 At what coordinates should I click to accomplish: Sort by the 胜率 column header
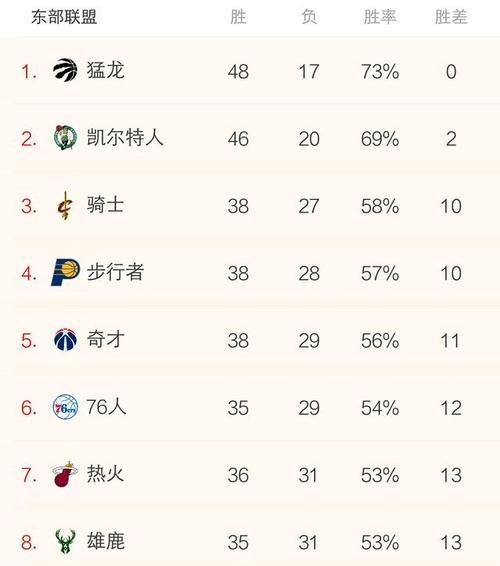(380, 17)
